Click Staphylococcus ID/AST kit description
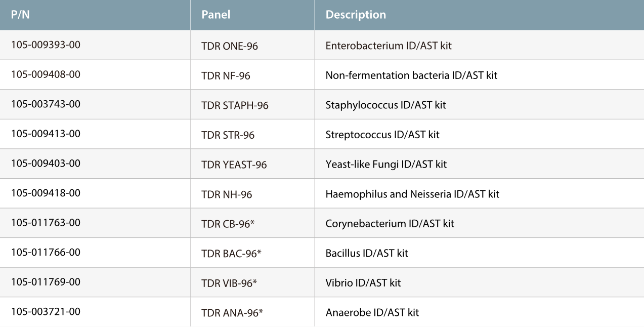 tap(386, 105)
